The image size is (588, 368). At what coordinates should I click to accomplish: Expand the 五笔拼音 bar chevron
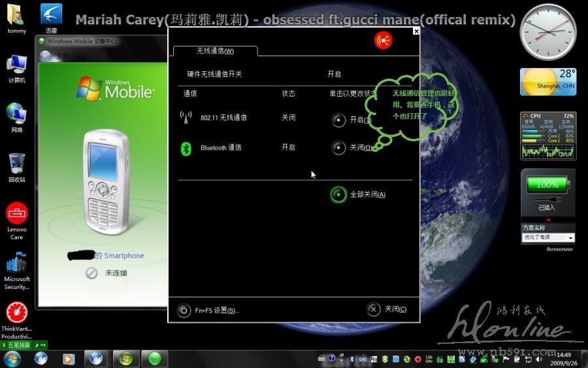pos(4,344)
